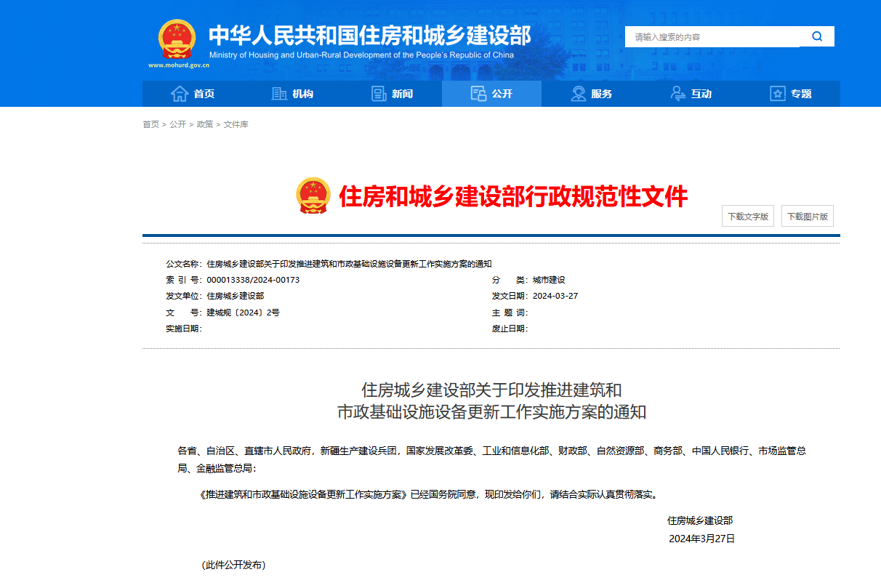Image resolution: width=881 pixels, height=588 pixels.
Task: Click 文件库 in the breadcrumb
Action: click(236, 124)
